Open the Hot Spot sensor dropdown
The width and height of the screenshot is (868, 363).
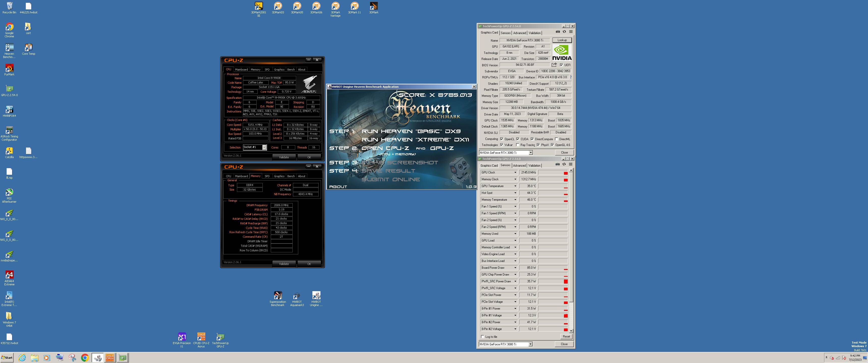[x=515, y=193]
